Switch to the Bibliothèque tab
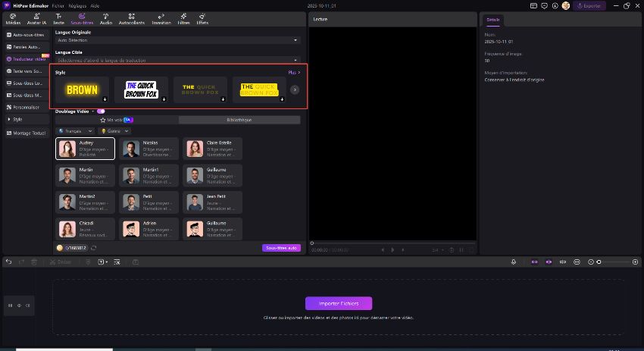The width and height of the screenshot is (644, 351). 239,120
